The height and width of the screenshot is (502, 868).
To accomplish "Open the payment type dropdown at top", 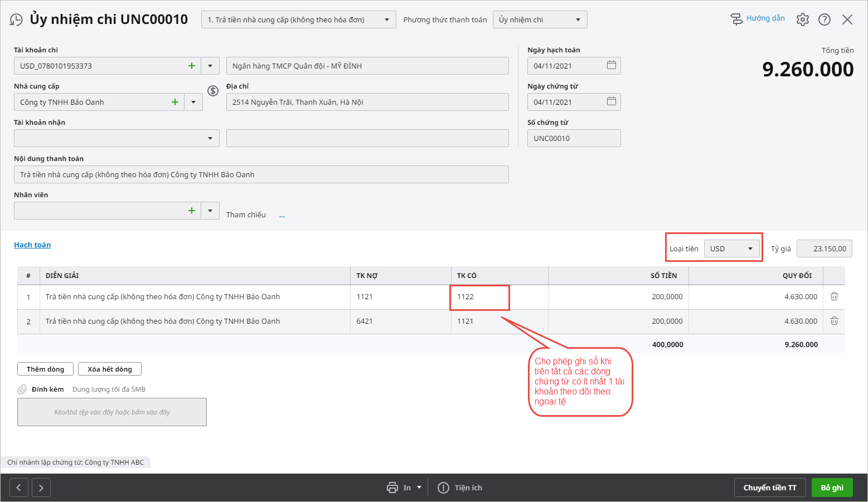I will point(386,20).
